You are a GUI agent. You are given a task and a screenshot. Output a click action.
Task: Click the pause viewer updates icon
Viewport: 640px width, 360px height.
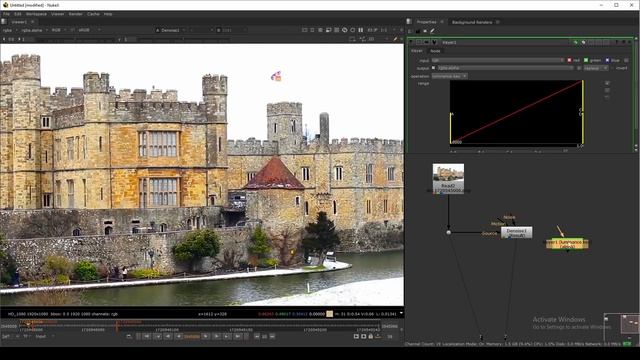[x=361, y=30]
